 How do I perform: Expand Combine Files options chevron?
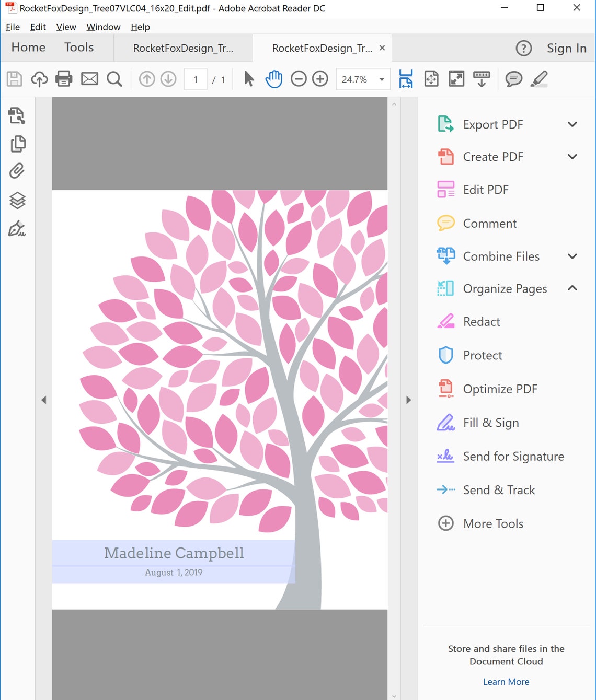(572, 256)
